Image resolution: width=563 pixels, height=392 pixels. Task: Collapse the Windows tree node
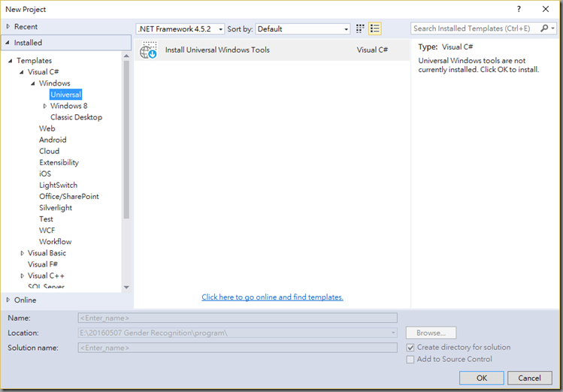click(33, 83)
